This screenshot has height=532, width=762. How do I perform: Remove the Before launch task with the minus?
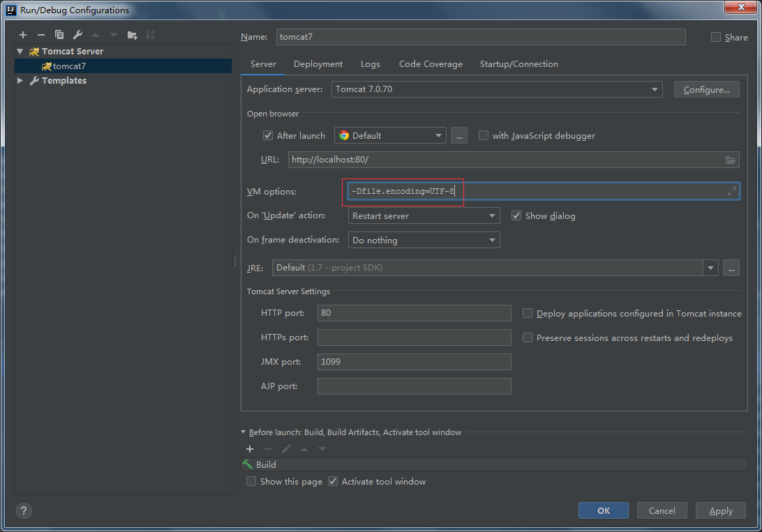268,449
